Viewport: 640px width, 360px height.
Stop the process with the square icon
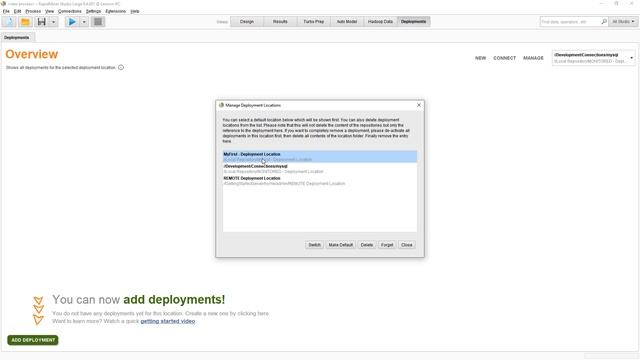coord(98,22)
